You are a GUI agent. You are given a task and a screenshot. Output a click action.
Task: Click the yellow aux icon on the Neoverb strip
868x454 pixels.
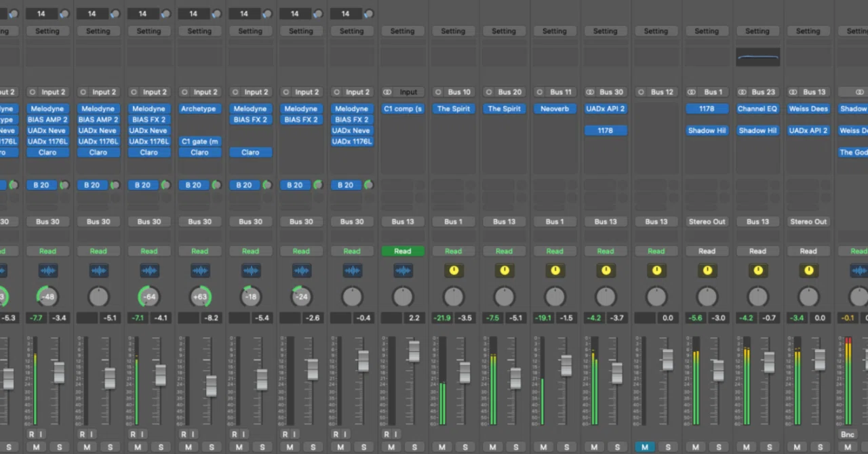555,270
